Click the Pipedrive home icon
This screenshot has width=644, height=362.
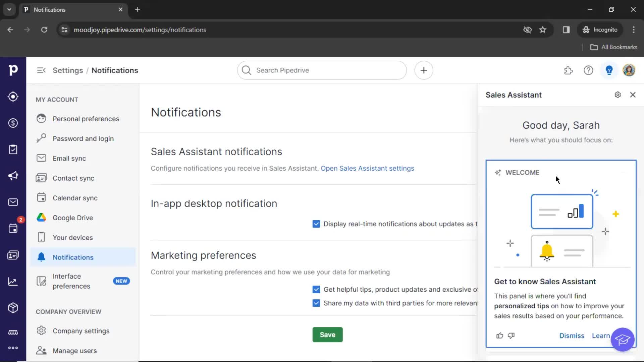click(13, 70)
